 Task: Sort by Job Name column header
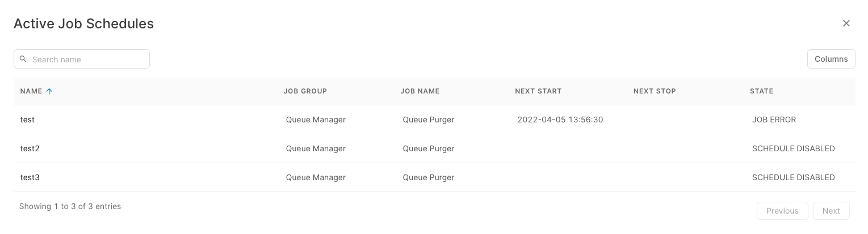(x=420, y=91)
